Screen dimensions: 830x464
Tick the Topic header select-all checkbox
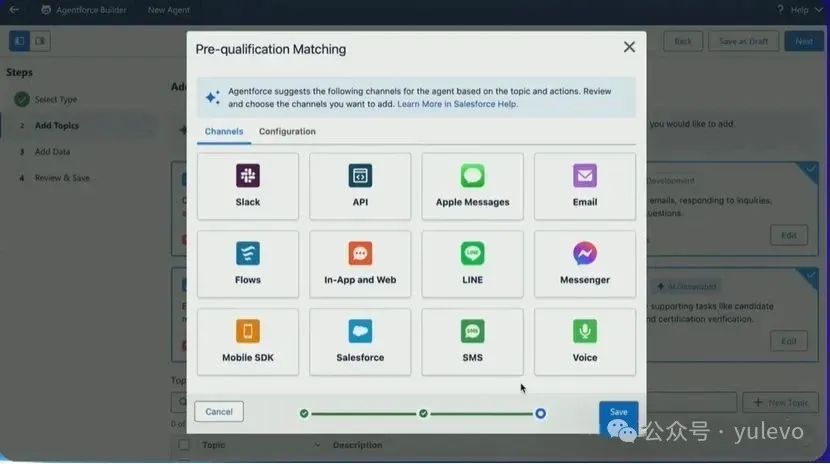[184, 445]
